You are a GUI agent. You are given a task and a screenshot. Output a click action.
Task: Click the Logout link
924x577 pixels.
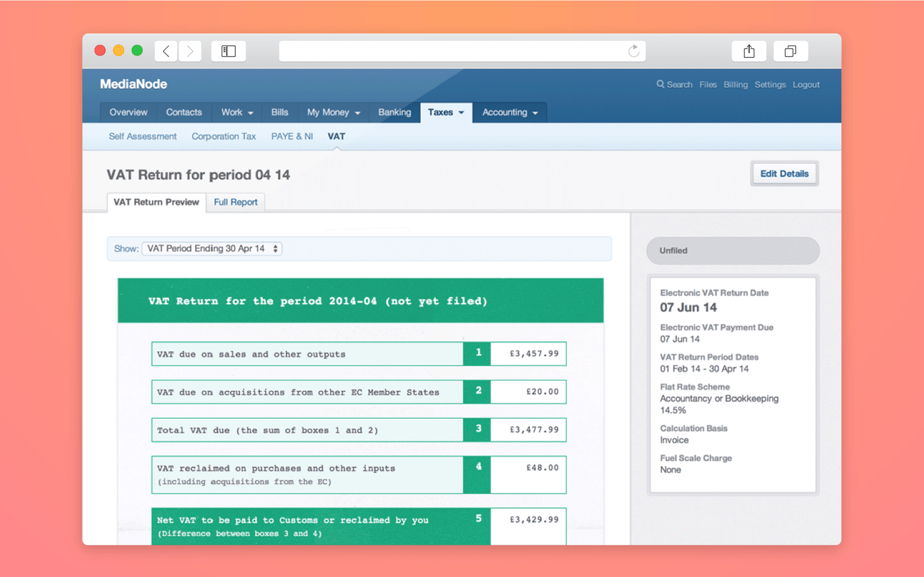point(806,84)
